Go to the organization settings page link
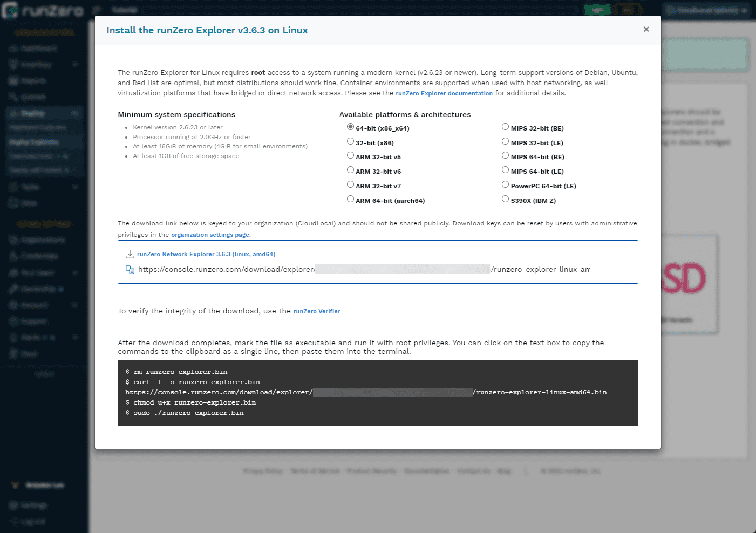 point(210,235)
